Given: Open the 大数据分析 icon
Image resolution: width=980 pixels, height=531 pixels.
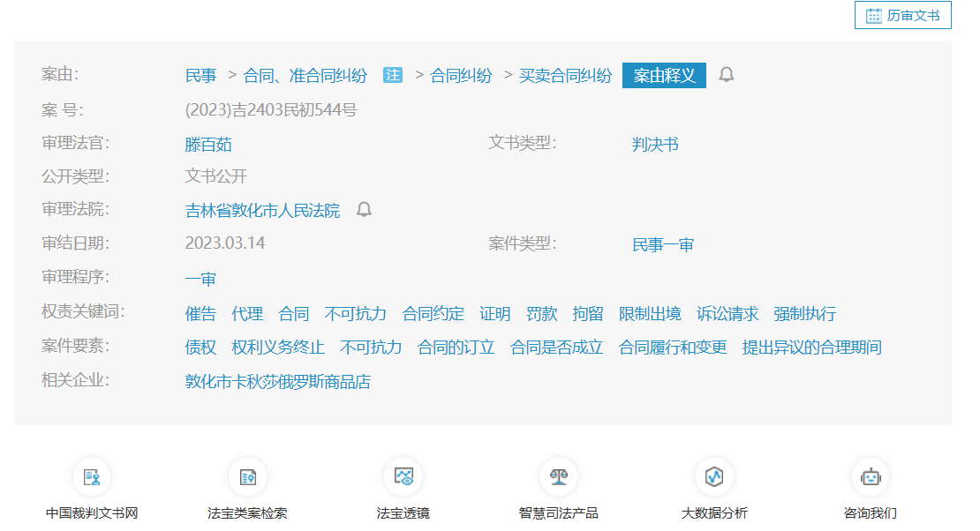Looking at the screenshot, I should click(714, 477).
